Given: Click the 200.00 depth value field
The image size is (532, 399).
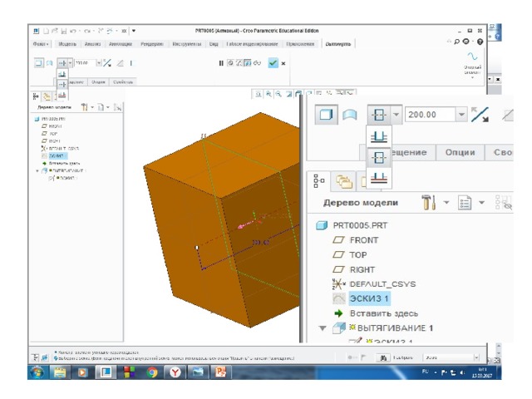Looking at the screenshot, I should tap(430, 115).
